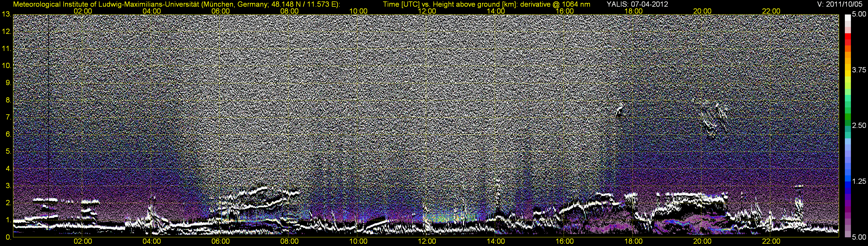Click the 12 km height axis label
Image resolution: width=868 pixels, height=246 pixels.
click(x=6, y=31)
